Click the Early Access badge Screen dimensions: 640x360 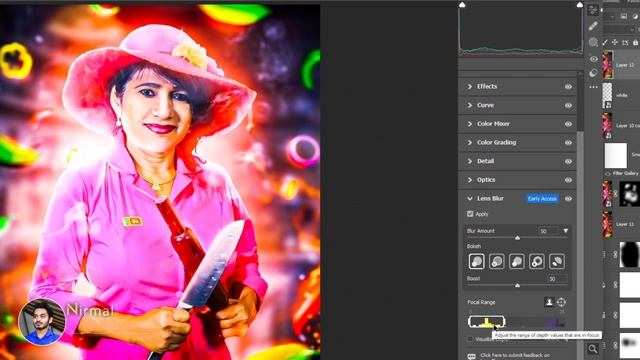click(542, 199)
